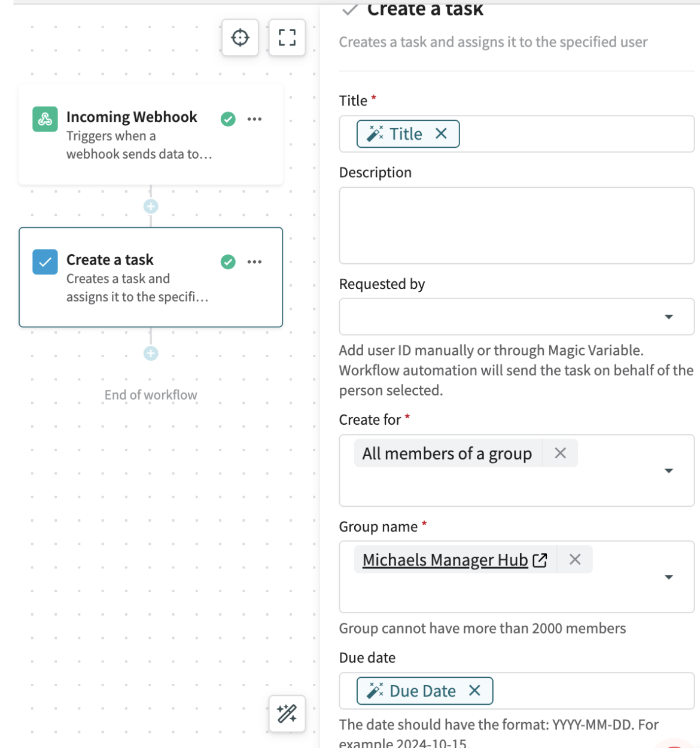This screenshot has height=755, width=700.
Task: Expand the Requested by dropdown
Action: pos(669,316)
